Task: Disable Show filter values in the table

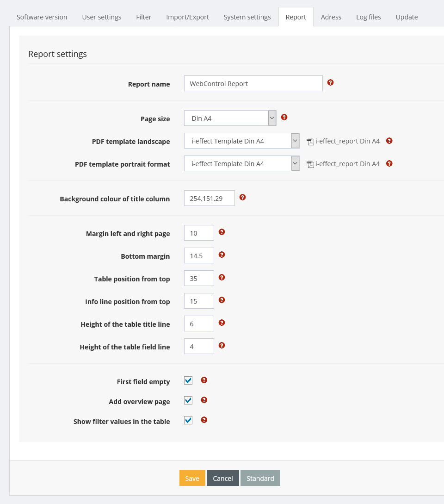Action: click(188, 421)
